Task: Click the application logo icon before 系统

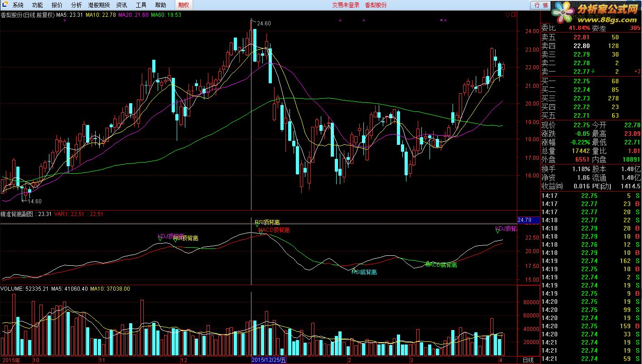Action: [x=5, y=5]
